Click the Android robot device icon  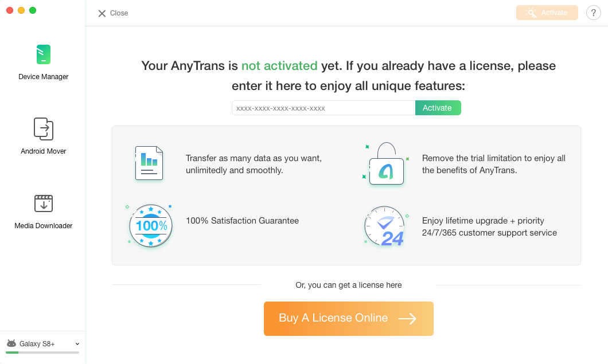pos(11,343)
